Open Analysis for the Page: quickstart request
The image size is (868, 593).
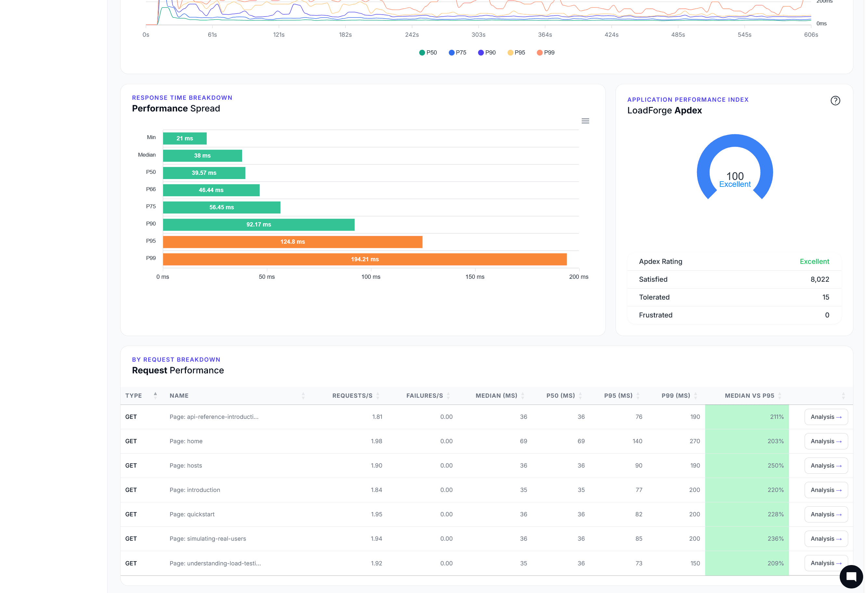pyautogui.click(x=826, y=514)
